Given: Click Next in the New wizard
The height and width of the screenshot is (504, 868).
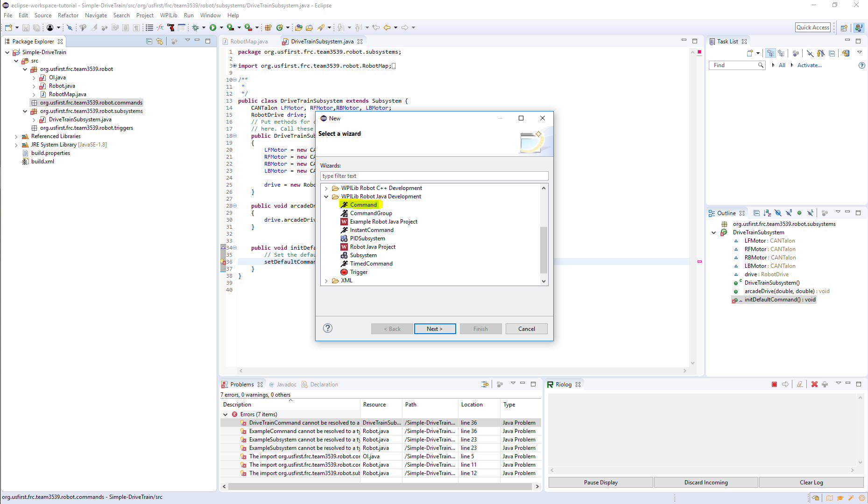Looking at the screenshot, I should 435,329.
